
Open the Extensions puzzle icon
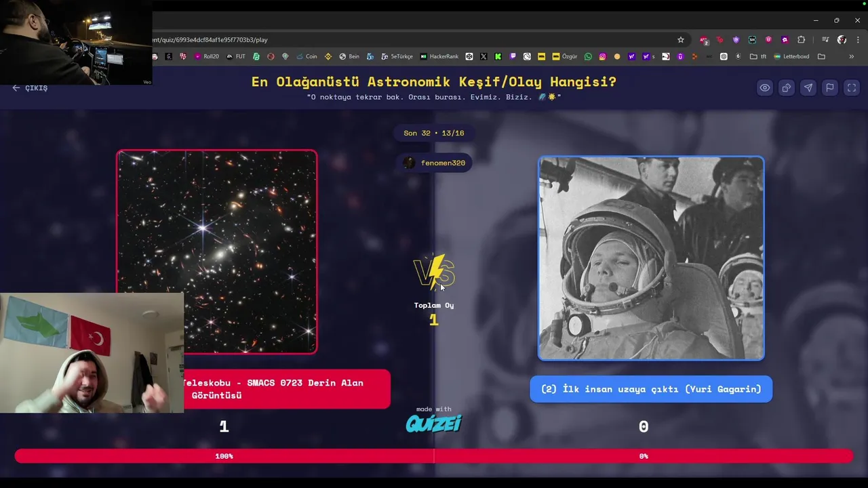[x=801, y=40]
